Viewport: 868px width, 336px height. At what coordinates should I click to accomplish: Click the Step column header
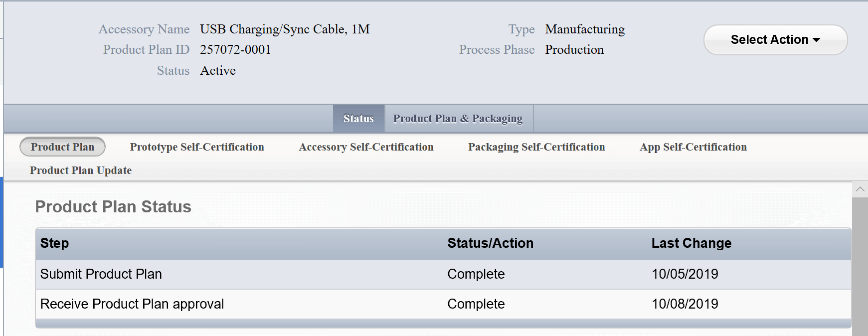coord(54,243)
